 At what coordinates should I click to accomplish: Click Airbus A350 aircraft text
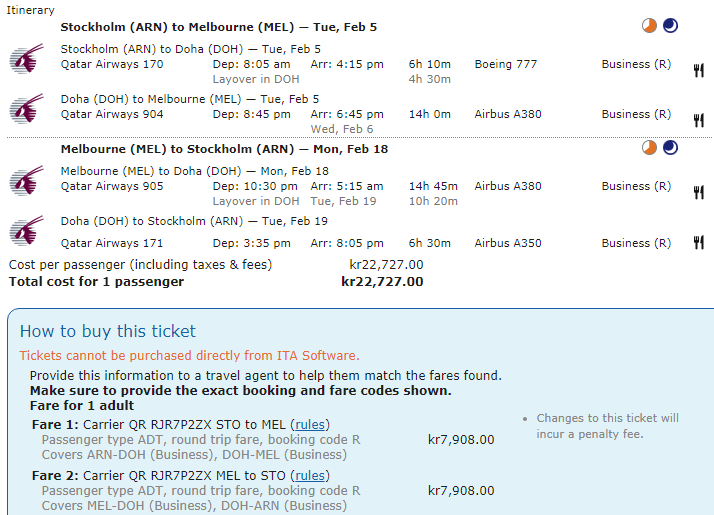508,243
